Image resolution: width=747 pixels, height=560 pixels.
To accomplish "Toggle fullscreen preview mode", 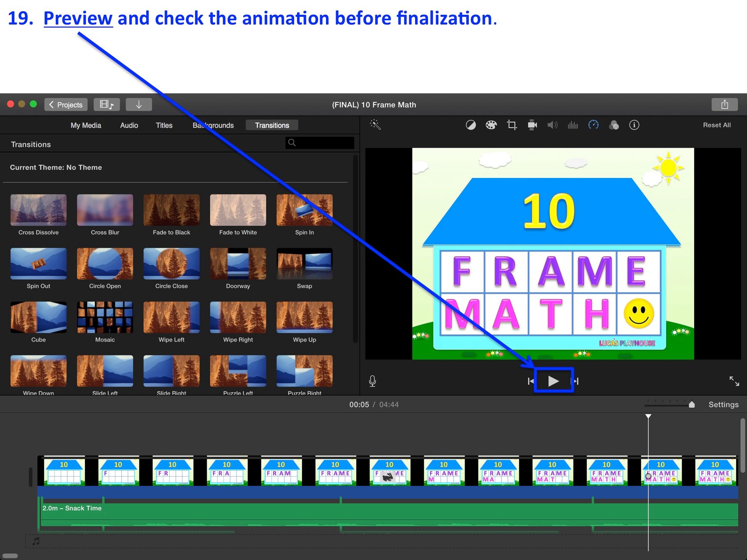I will pos(735,381).
